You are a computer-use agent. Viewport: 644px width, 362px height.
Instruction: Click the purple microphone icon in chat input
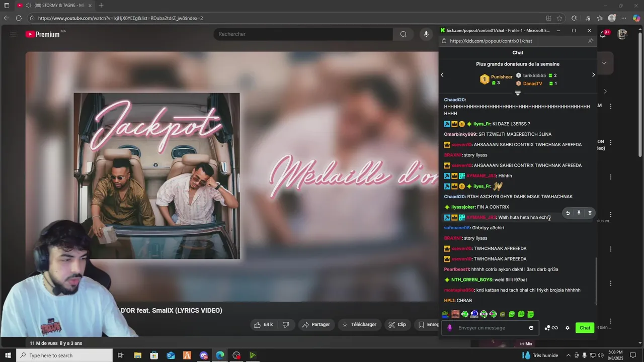coord(450,328)
